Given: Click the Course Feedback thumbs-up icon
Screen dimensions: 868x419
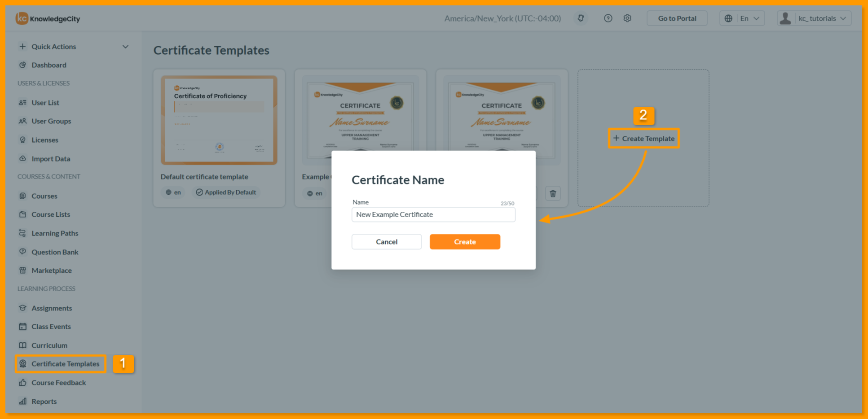Looking at the screenshot, I should pyautogui.click(x=22, y=383).
